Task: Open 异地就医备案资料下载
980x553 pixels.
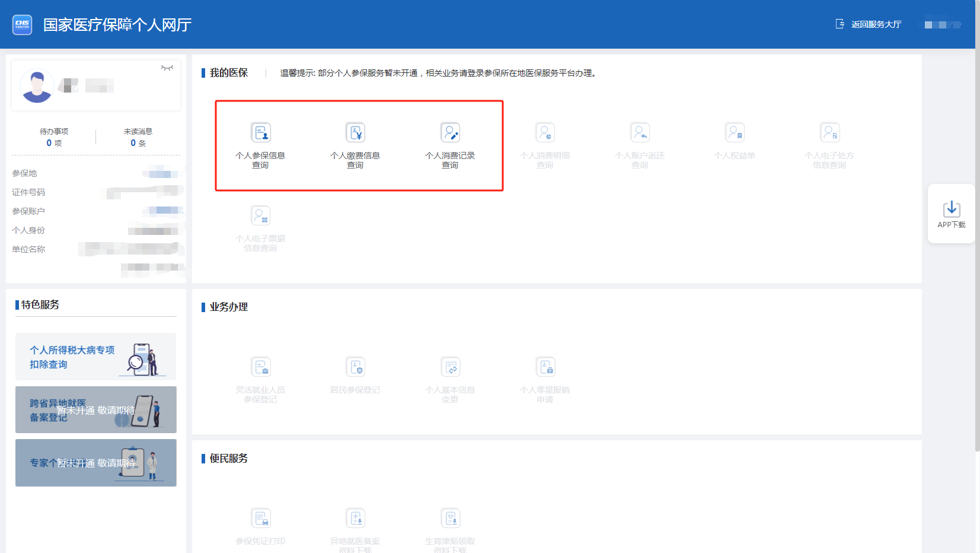Action: [356, 530]
